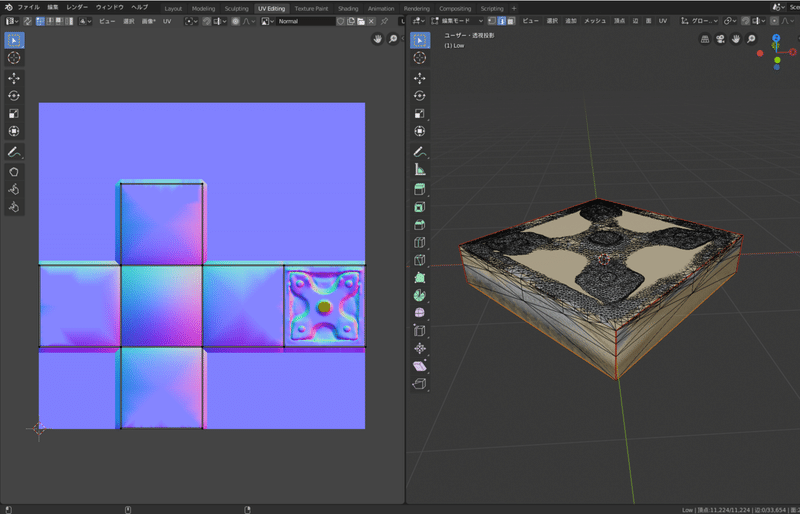The height and width of the screenshot is (514, 800).
Task: Activate the Shear tool
Action: point(419,365)
